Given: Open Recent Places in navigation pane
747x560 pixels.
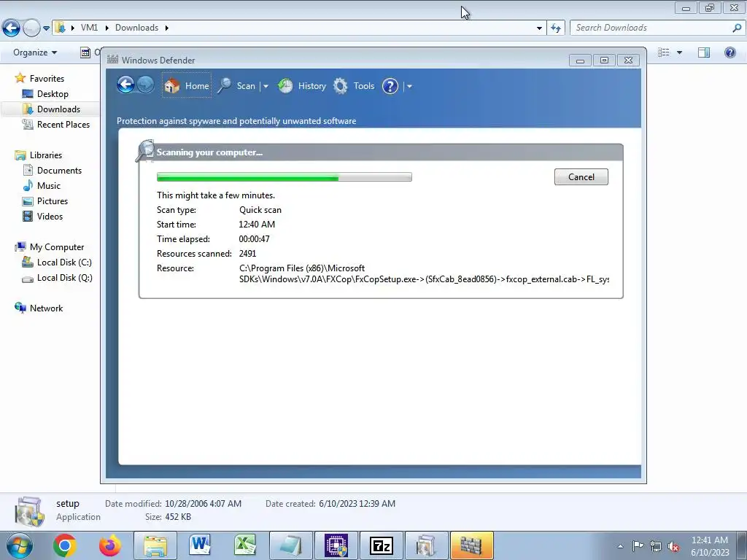Looking at the screenshot, I should click(63, 124).
